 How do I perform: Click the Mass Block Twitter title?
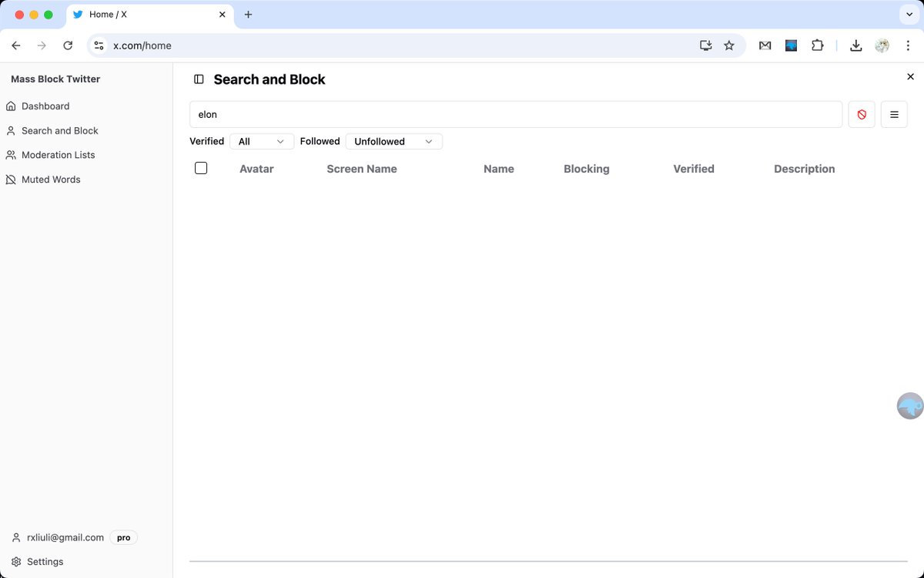[x=55, y=79]
